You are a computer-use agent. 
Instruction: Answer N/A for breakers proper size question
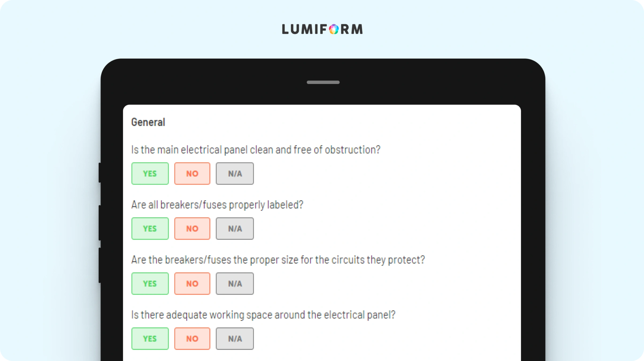pyautogui.click(x=235, y=284)
